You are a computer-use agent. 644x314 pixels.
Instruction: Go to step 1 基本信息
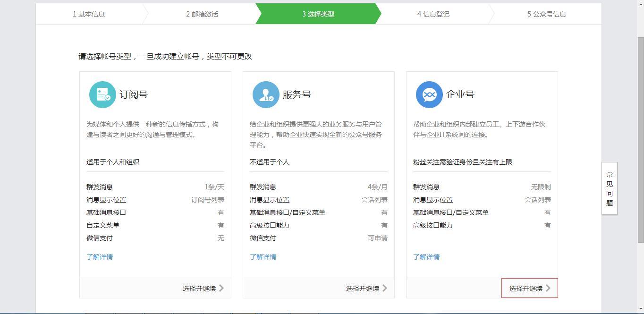point(89,14)
